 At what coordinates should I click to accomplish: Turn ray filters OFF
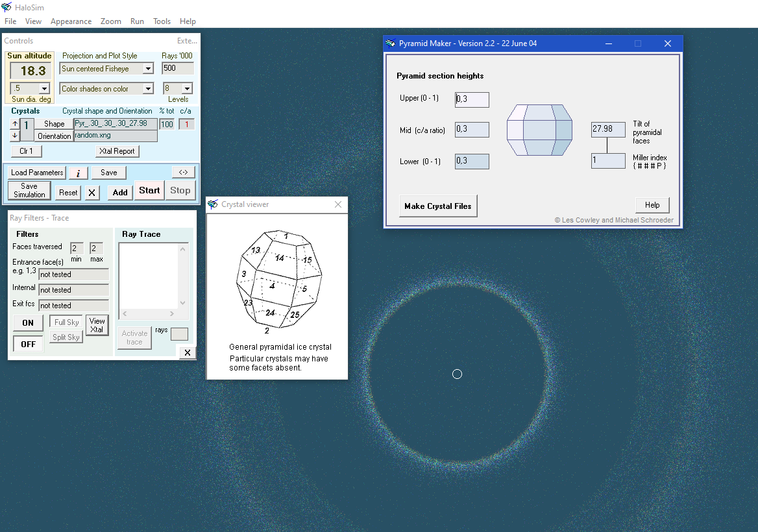point(28,344)
